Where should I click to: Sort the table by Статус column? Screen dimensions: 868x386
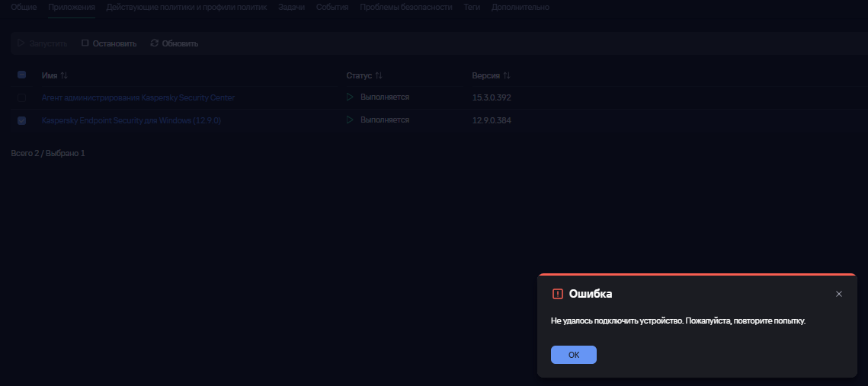[364, 75]
